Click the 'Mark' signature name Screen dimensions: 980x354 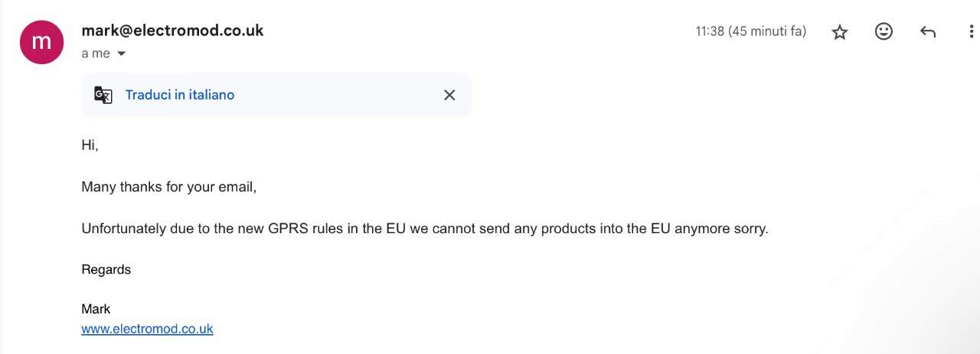96,309
